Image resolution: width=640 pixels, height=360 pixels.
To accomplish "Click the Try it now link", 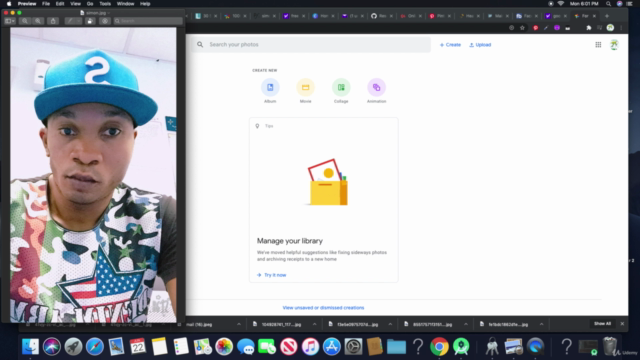I will pyautogui.click(x=271, y=275).
